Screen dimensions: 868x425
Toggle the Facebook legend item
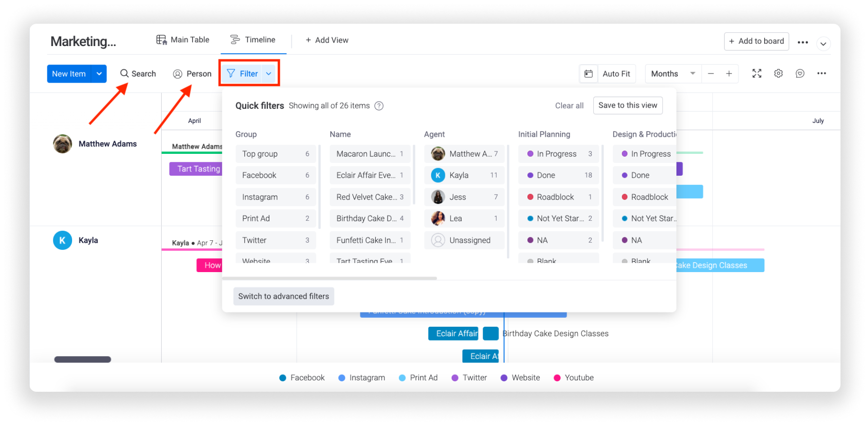[302, 378]
